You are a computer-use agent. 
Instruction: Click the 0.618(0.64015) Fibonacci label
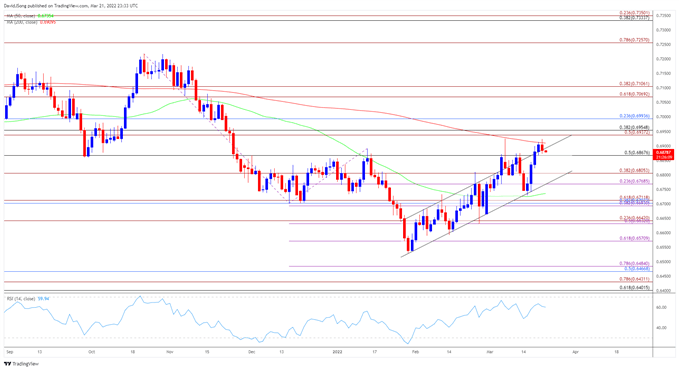click(634, 288)
